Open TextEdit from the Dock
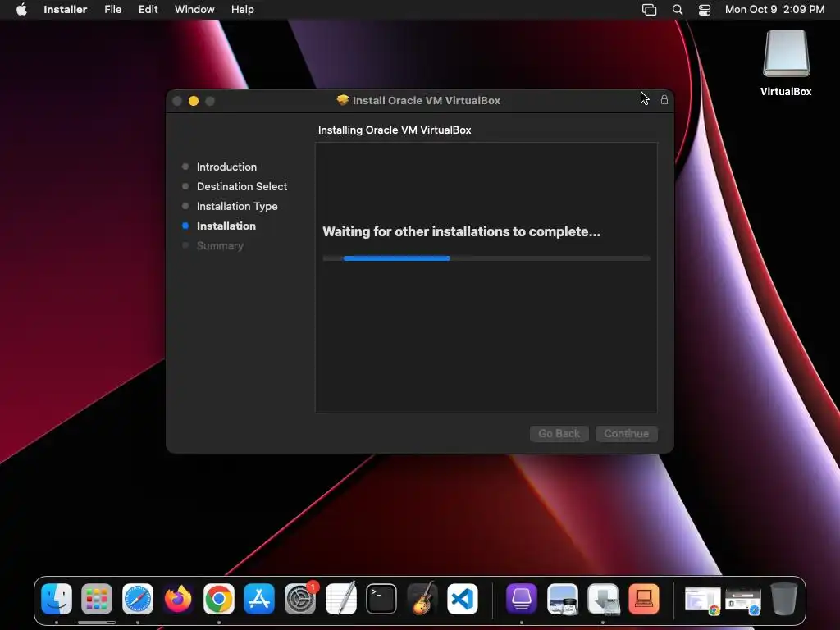This screenshot has width=840, height=630. pyautogui.click(x=340, y=599)
